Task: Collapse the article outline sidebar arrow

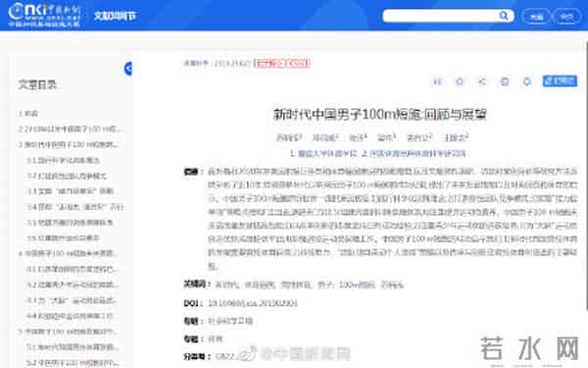Action: (x=128, y=69)
